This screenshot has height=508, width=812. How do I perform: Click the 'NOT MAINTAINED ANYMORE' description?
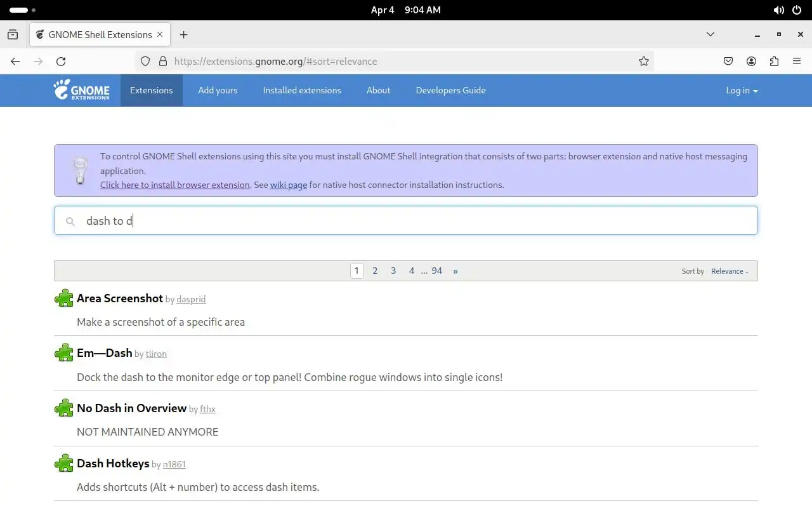[x=147, y=432]
